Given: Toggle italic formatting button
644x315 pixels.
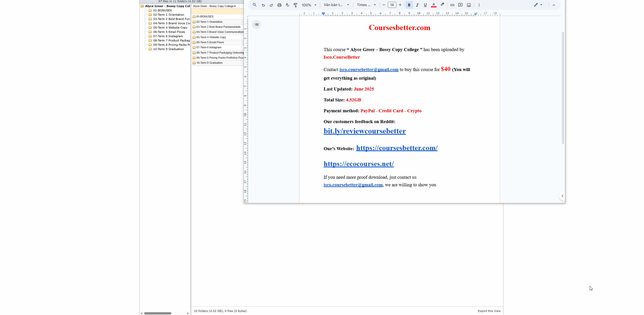Looking at the screenshot, I should tap(417, 5).
